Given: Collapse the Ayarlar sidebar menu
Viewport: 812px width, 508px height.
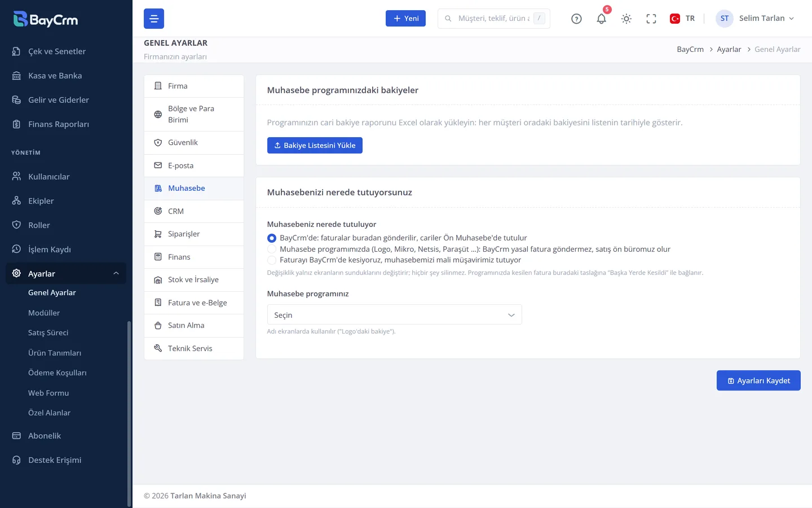Looking at the screenshot, I should (66, 274).
